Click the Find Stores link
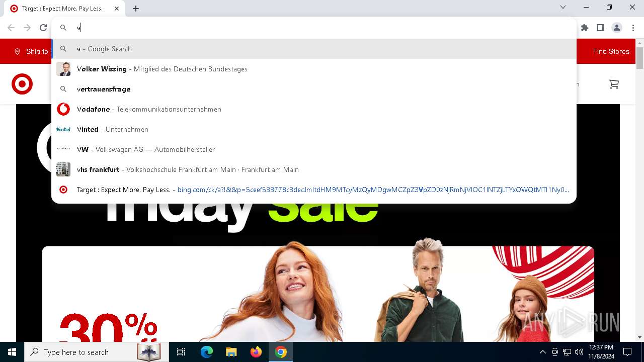644x362 pixels. pyautogui.click(x=611, y=51)
